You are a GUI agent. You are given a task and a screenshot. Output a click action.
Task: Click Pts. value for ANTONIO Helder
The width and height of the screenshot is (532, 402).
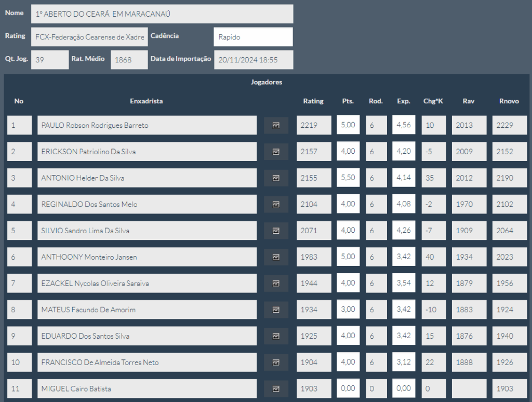pyautogui.click(x=348, y=178)
